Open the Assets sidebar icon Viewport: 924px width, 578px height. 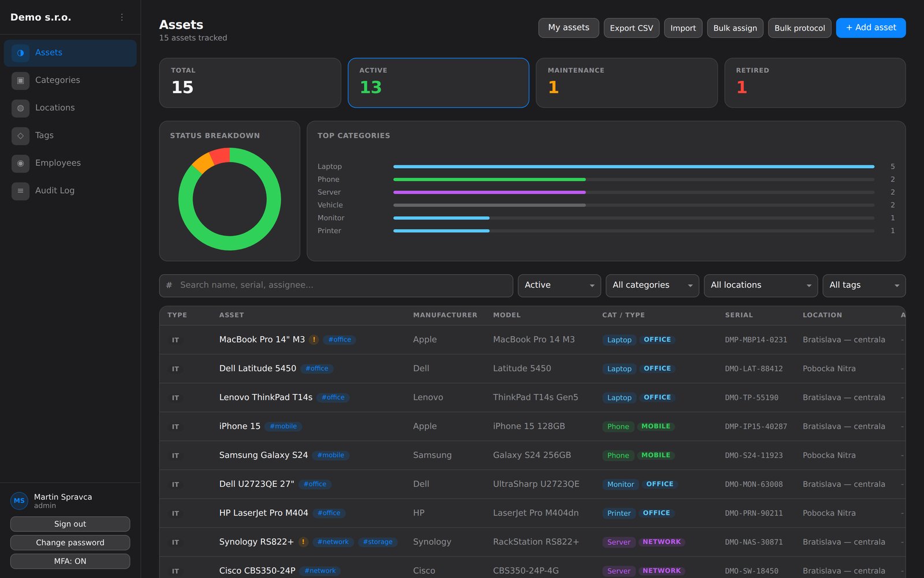tap(20, 53)
